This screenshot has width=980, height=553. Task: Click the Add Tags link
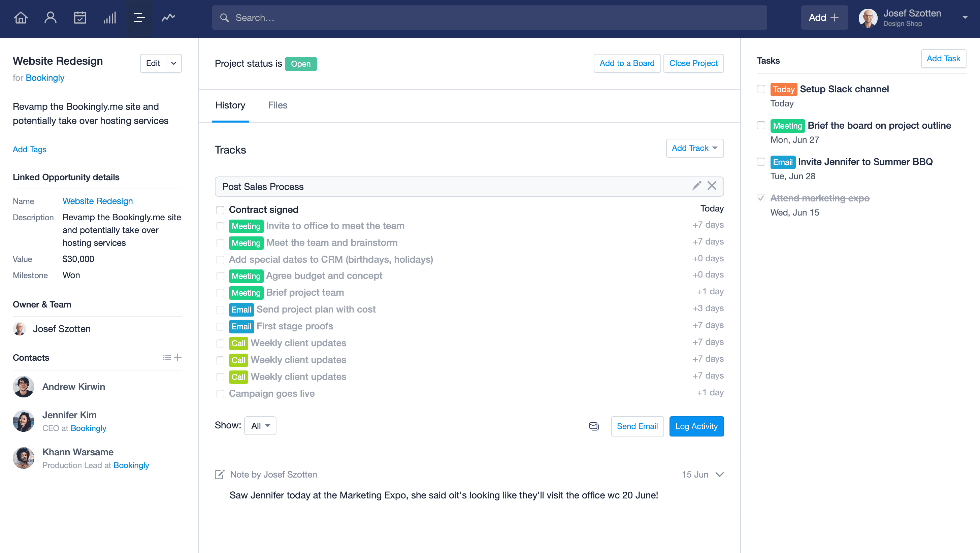tap(30, 150)
